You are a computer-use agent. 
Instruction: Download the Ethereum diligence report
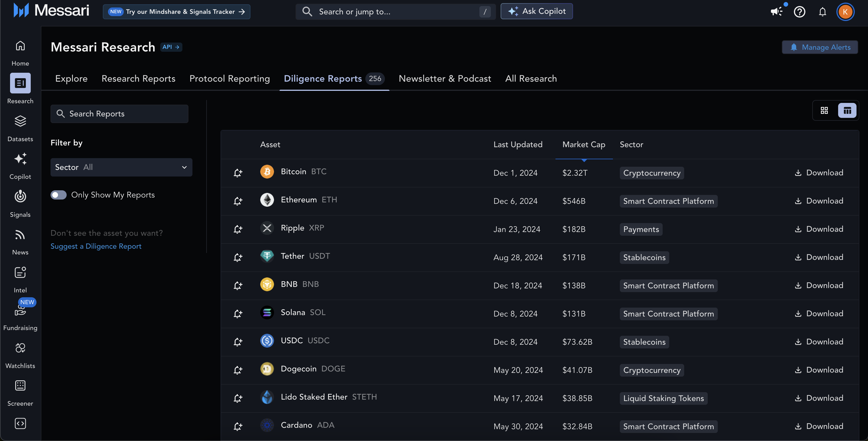pos(819,201)
